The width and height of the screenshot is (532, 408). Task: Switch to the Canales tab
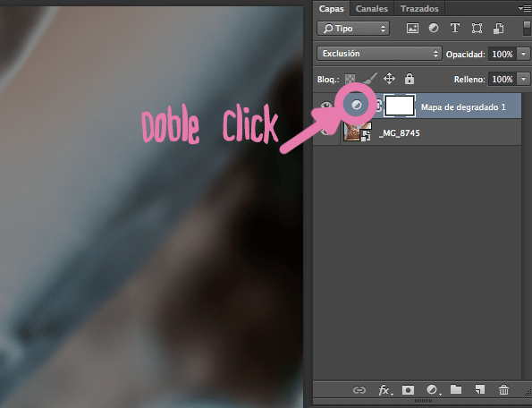click(372, 8)
